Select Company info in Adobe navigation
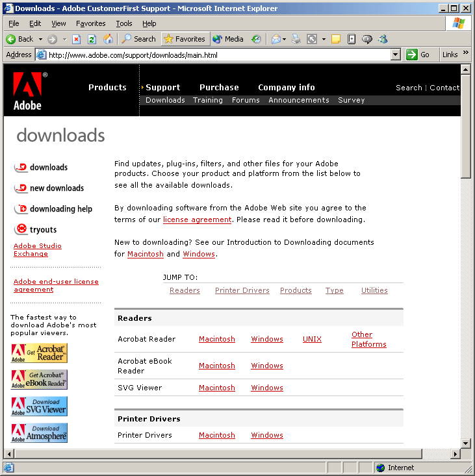475x476 pixels. (287, 88)
